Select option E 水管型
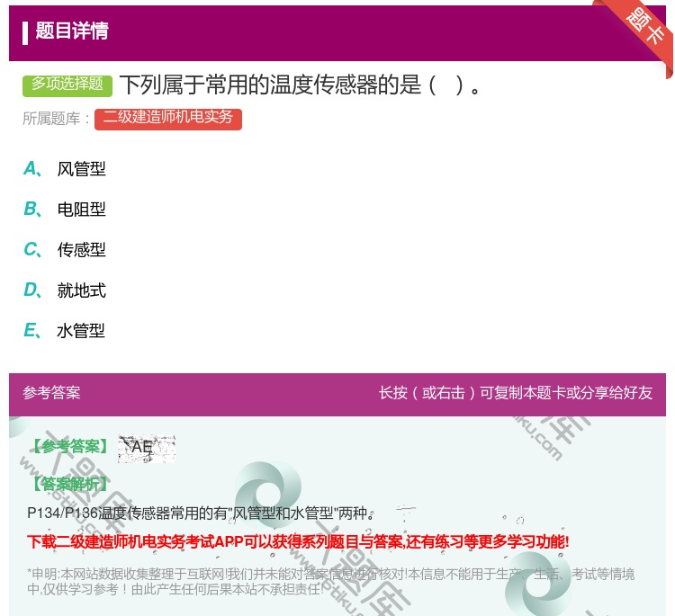675x616 pixels. (65, 331)
